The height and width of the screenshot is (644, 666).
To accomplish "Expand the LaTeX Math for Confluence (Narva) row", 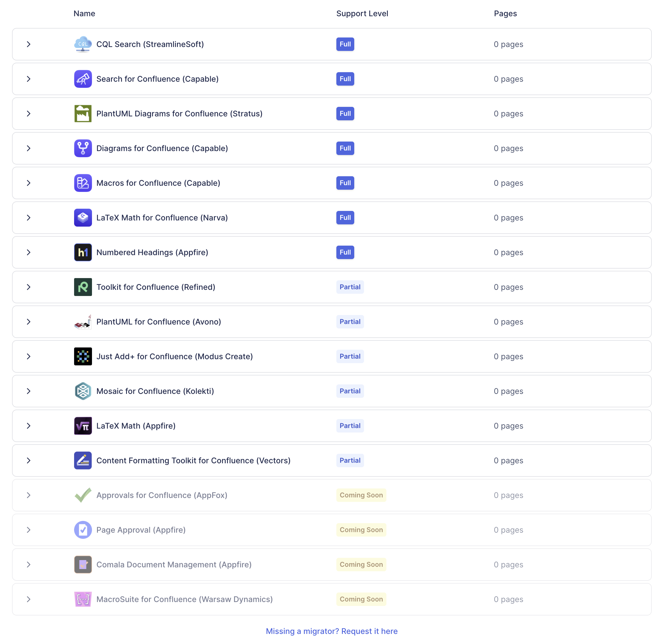I will pos(29,218).
